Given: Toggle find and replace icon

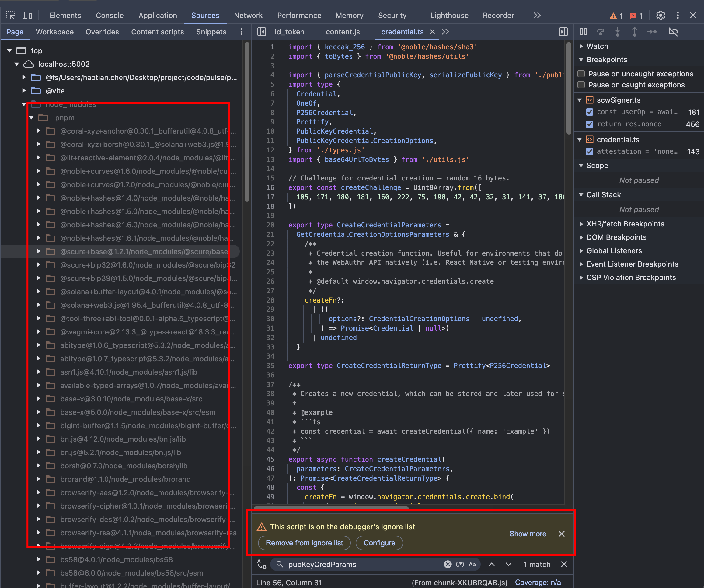Looking at the screenshot, I should click(x=261, y=564).
